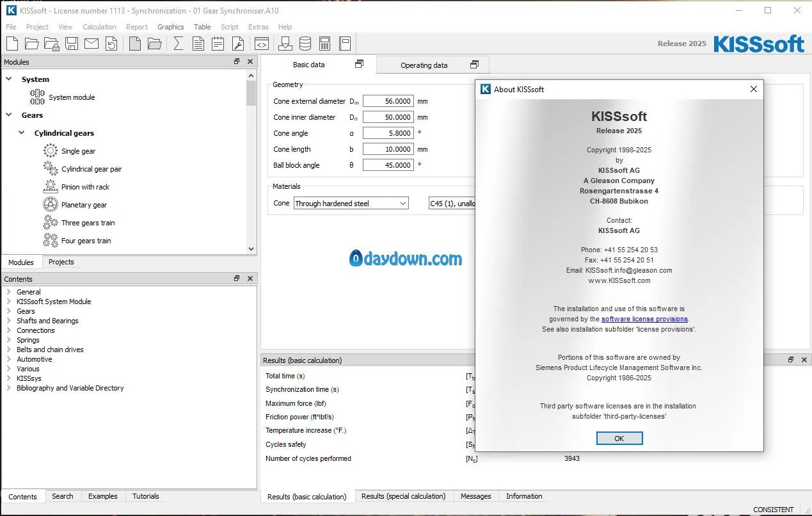The width and height of the screenshot is (812, 516).
Task: Click the Information tab in results area
Action: click(524, 496)
